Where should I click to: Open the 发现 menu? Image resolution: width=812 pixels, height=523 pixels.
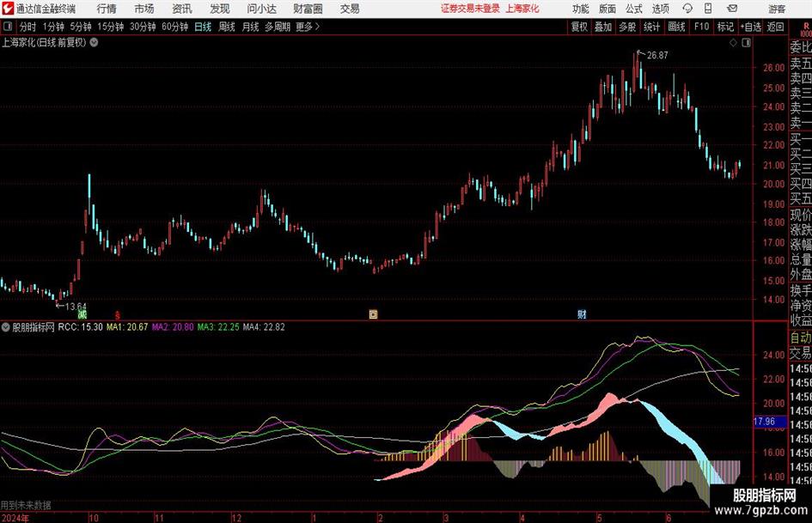220,9
